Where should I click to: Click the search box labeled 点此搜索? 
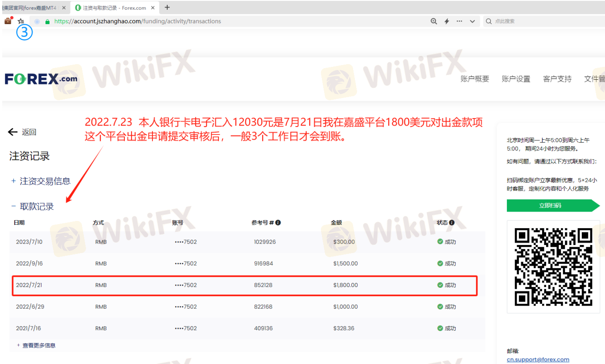(x=544, y=21)
